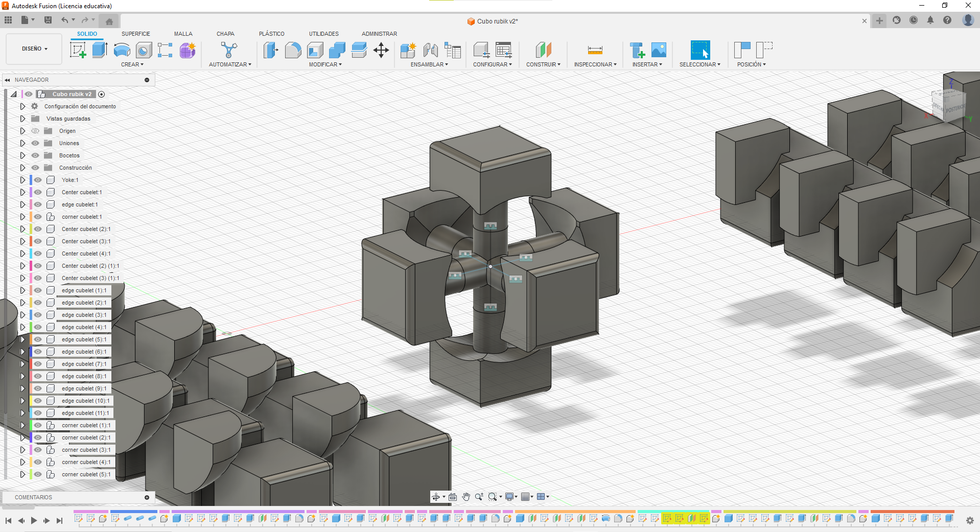Click the Insert Derive icon
Screen dimensions: 980x532
(x=637, y=50)
